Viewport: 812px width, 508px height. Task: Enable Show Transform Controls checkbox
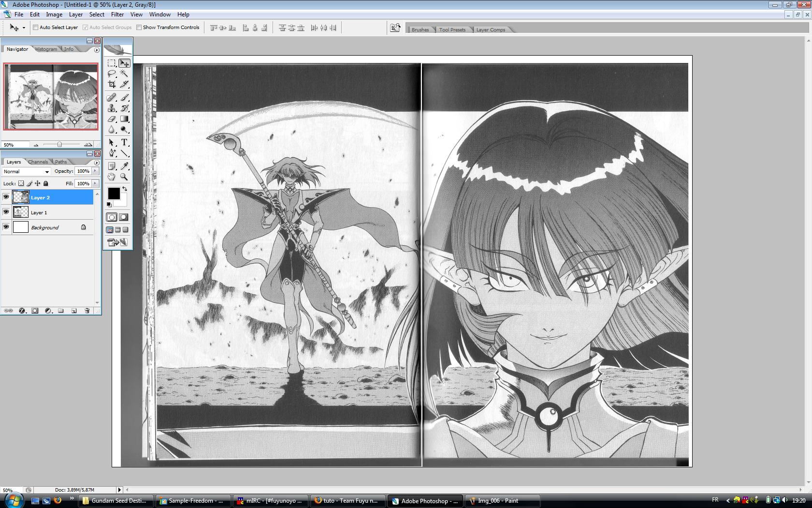pyautogui.click(x=139, y=28)
